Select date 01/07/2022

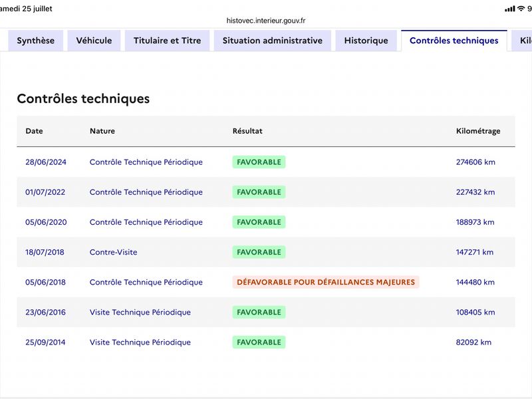tap(45, 192)
